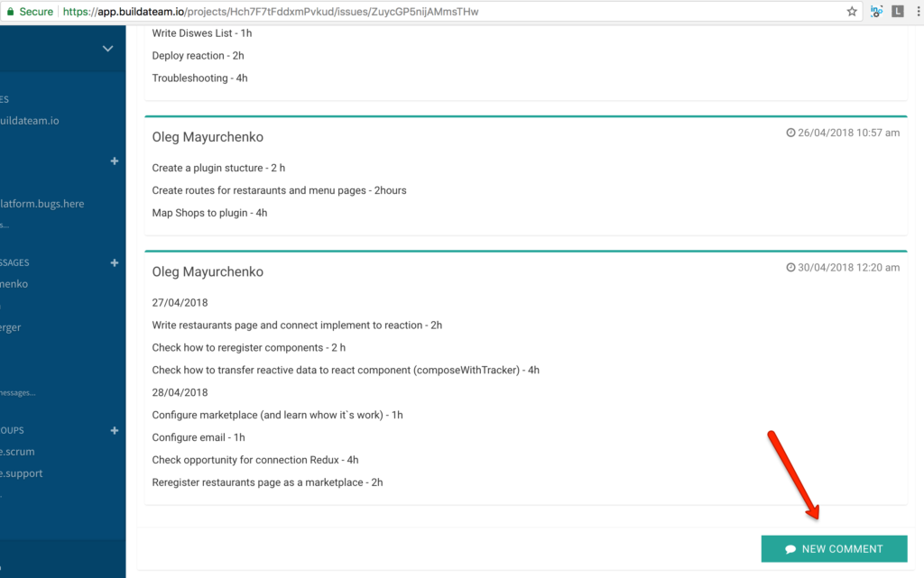The image size is (924, 578).
Task: Click Oleg Mayurchenko name on 30/04 comment
Action: point(208,272)
